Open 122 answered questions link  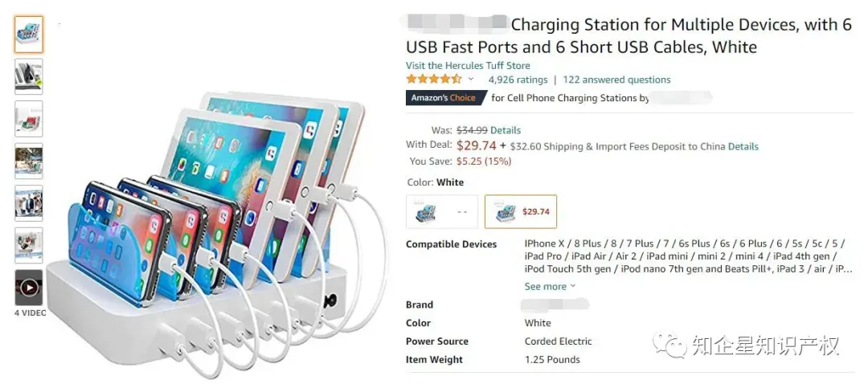click(616, 80)
